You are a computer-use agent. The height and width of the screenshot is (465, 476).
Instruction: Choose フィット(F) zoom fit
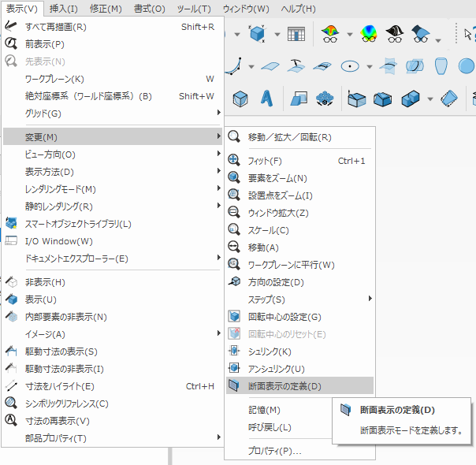point(300,160)
